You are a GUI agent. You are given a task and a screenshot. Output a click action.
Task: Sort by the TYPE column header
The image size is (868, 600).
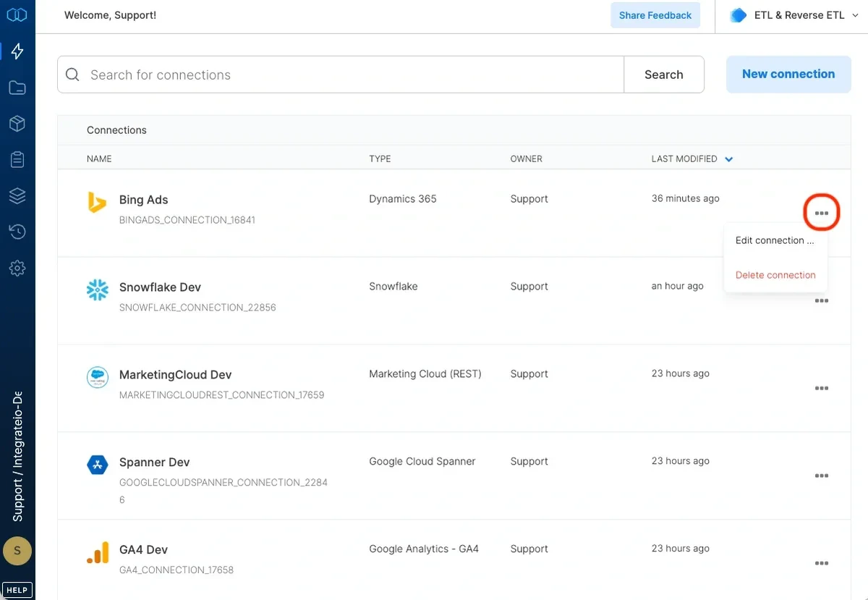[380, 159]
